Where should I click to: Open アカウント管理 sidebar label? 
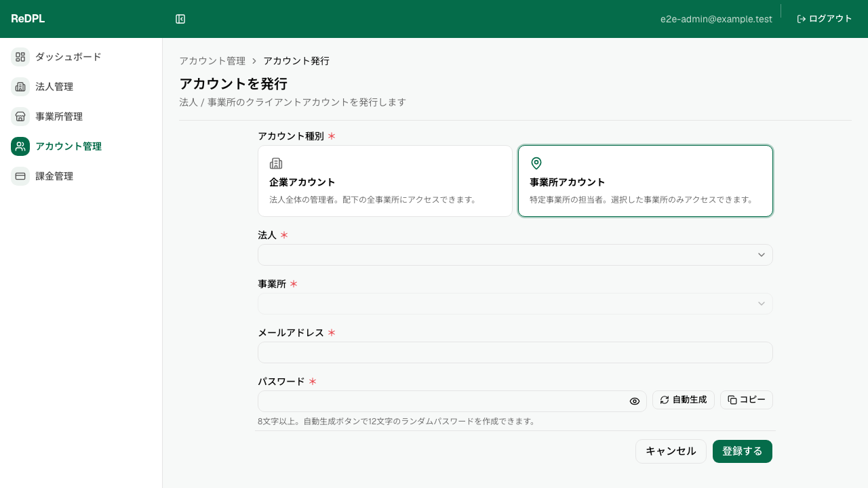tap(68, 146)
